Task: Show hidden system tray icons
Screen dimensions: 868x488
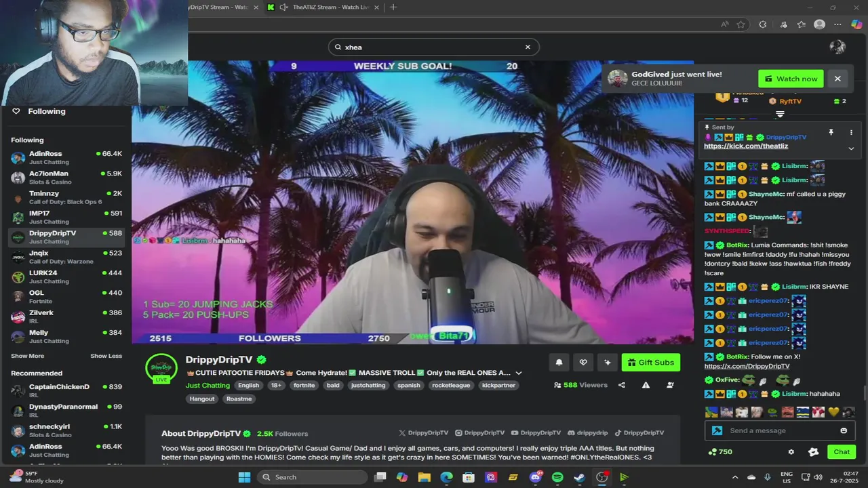Action: 735,477
